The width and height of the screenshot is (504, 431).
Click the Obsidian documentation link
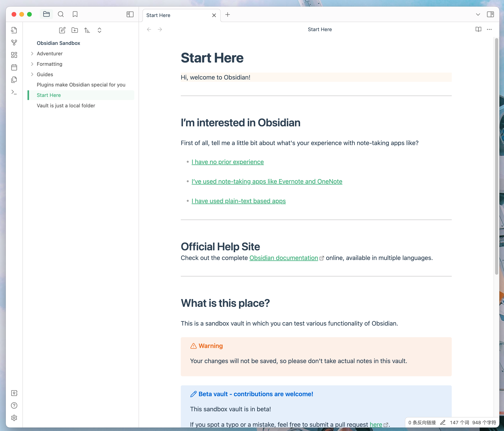coord(284,257)
